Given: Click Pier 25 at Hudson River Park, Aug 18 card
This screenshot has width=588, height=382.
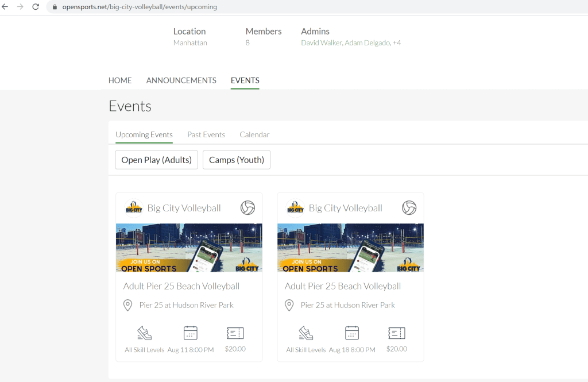Looking at the screenshot, I should pyautogui.click(x=347, y=305).
